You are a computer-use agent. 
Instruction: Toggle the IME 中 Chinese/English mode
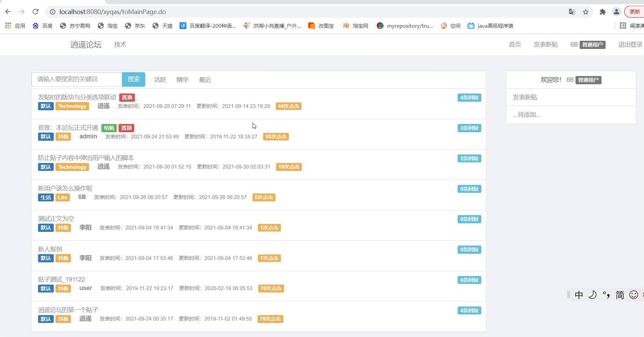579,295
